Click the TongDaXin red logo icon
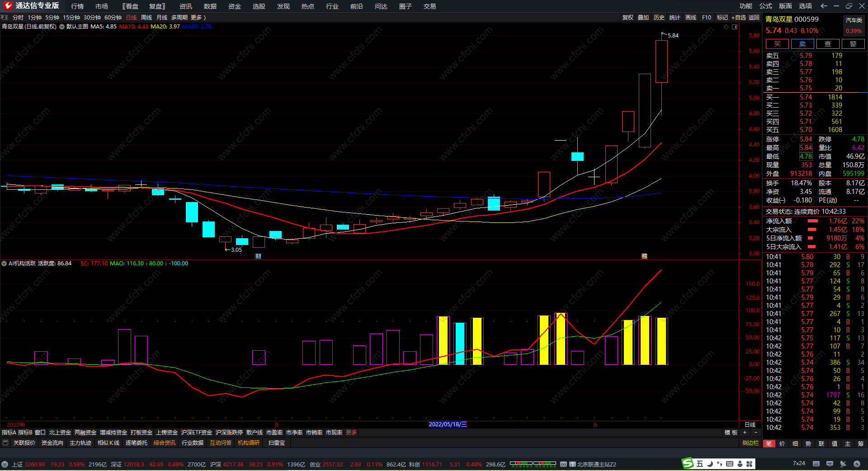The image size is (868, 471). tap(8, 6)
